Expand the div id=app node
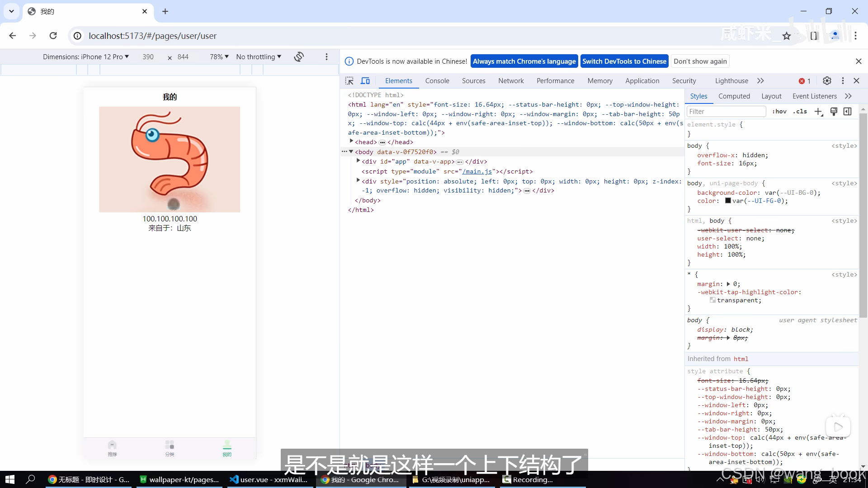868x488 pixels. tap(358, 161)
